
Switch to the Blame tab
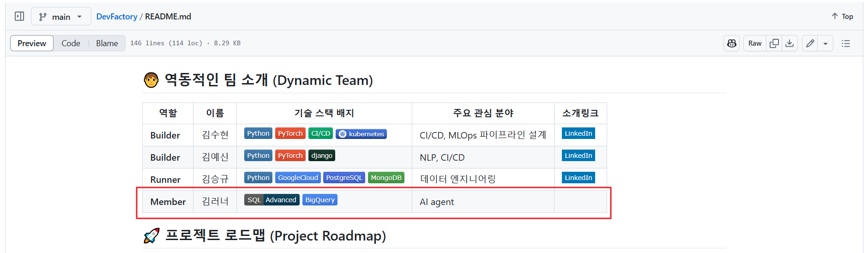(107, 43)
